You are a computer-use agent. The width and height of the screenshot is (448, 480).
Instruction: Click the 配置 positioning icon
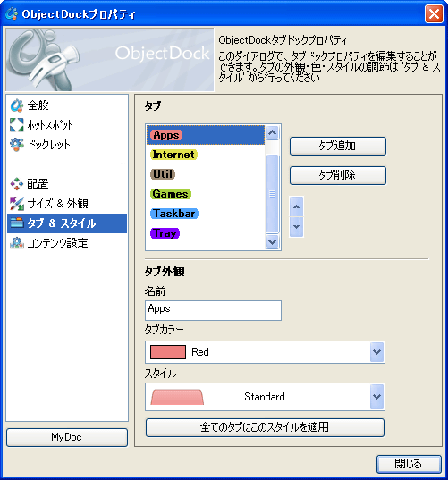point(16,184)
